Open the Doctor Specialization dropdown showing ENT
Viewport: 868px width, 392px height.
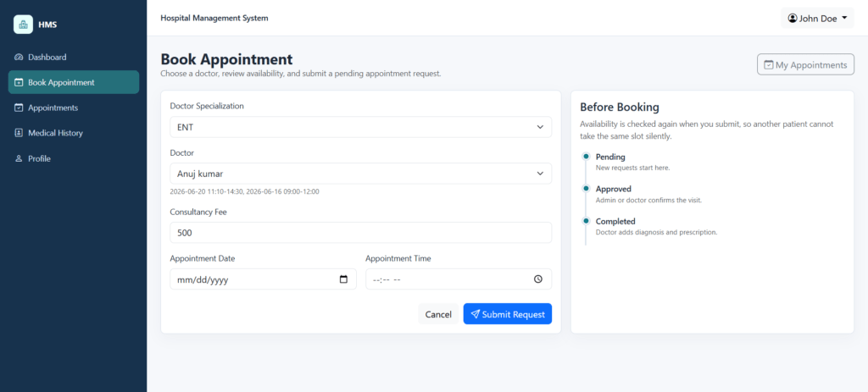pyautogui.click(x=361, y=127)
